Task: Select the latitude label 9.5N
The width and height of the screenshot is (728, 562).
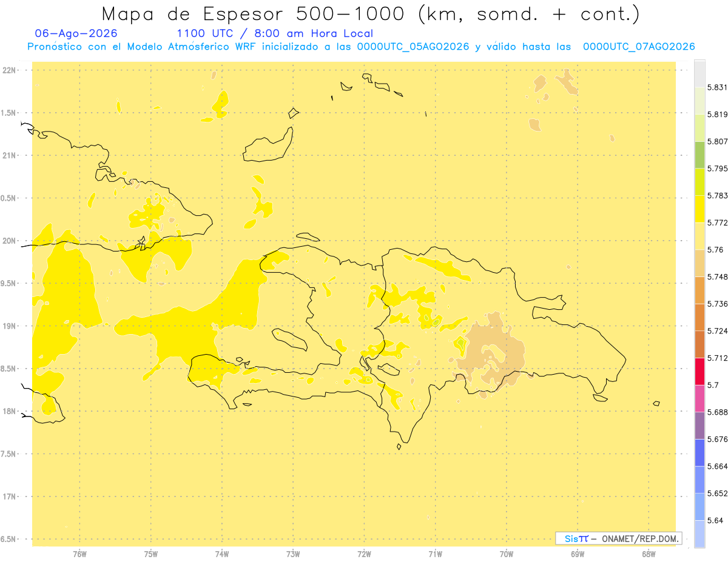Action: click(x=8, y=284)
